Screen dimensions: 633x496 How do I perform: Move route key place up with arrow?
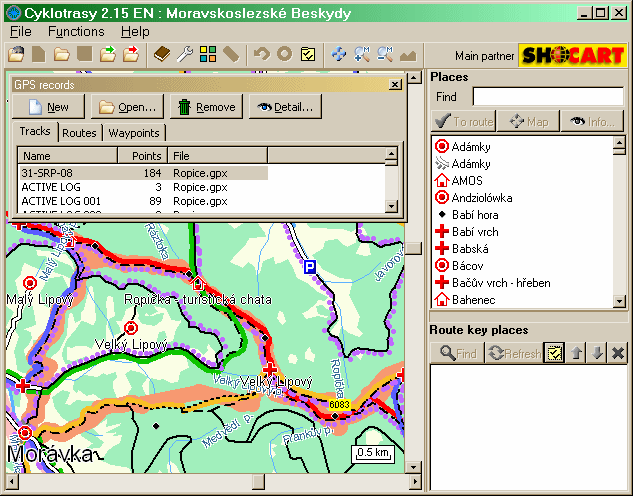[575, 353]
